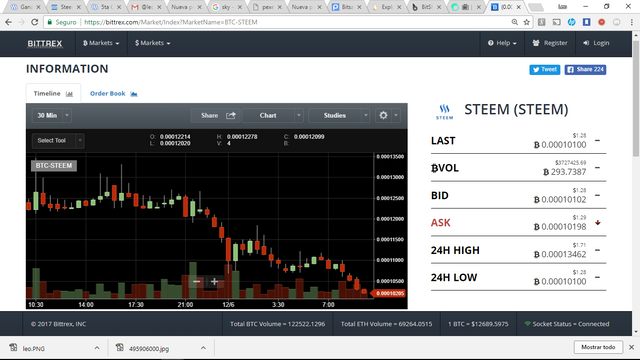Click the 30 Min interval button
640x360 pixels.
tap(47, 116)
